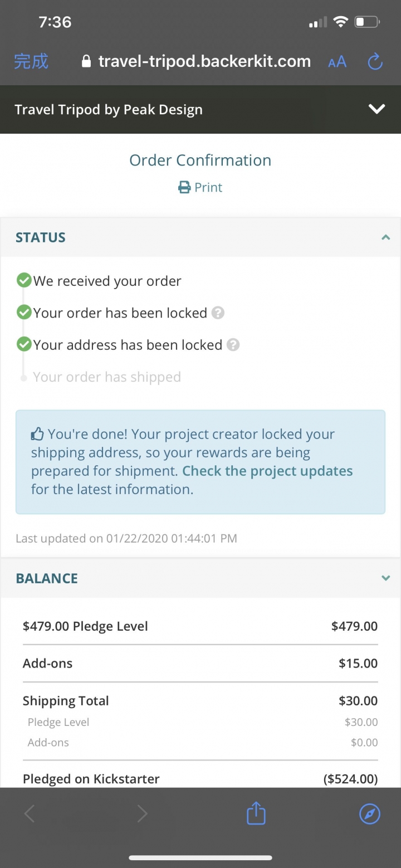Click green check for order has been locked
The image size is (401, 868).
24,313
